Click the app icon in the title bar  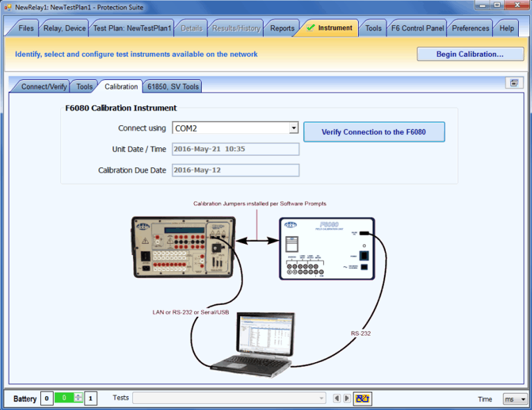click(8, 7)
